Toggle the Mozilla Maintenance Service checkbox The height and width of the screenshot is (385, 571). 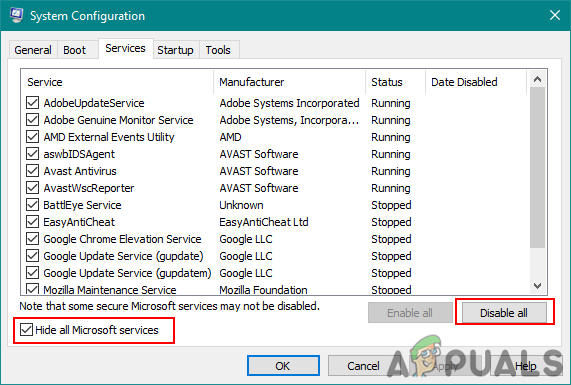click(x=32, y=289)
